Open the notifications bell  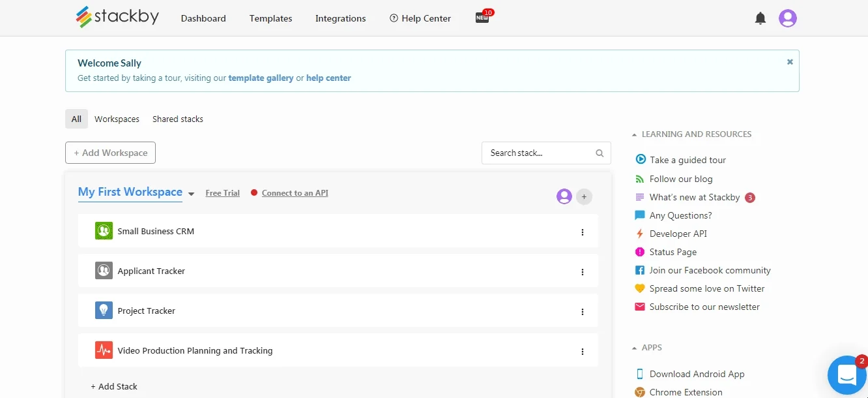pyautogui.click(x=760, y=18)
